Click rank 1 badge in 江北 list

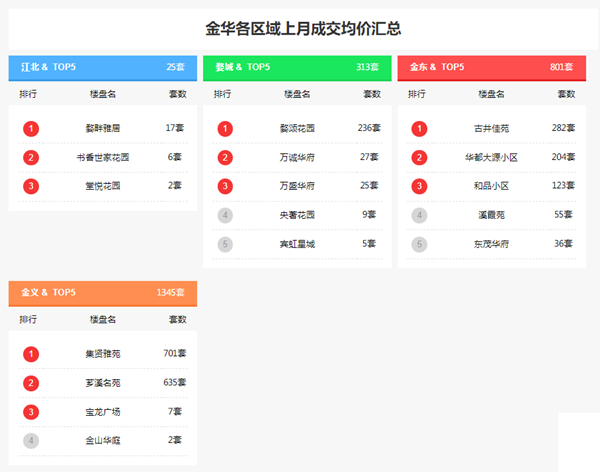31,128
